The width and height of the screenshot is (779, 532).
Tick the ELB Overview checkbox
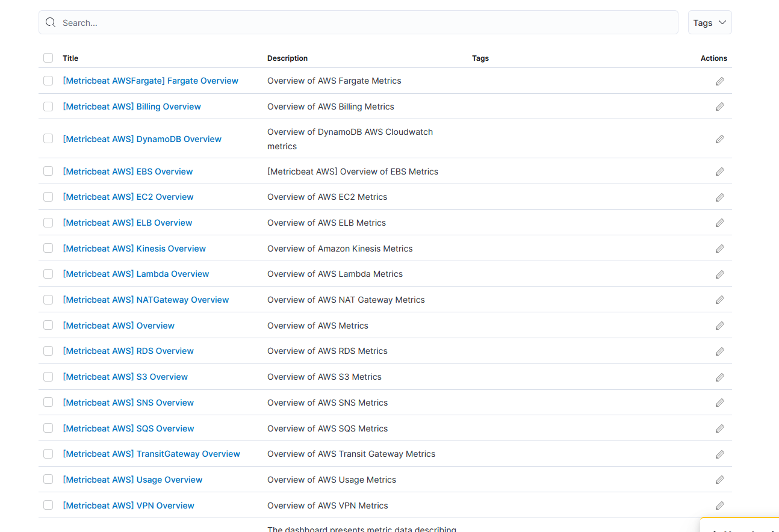(x=48, y=223)
